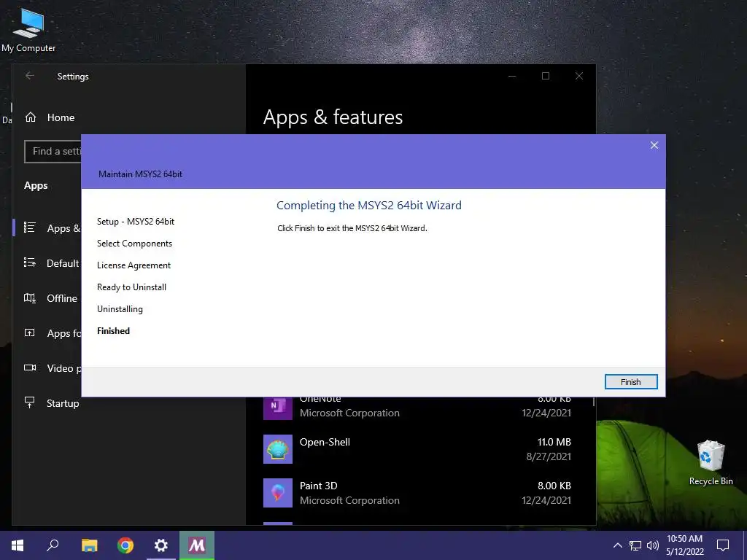The width and height of the screenshot is (747, 560).
Task: Click the Ready to Uninstall step
Action: [132, 287]
